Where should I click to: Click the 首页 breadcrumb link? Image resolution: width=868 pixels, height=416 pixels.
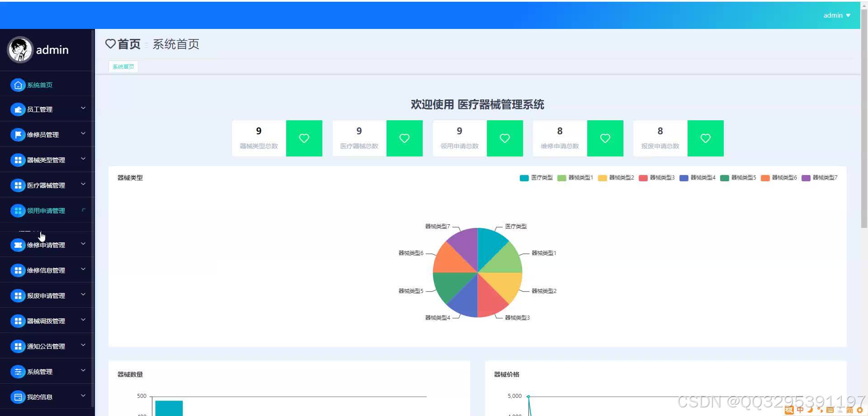[x=129, y=44]
